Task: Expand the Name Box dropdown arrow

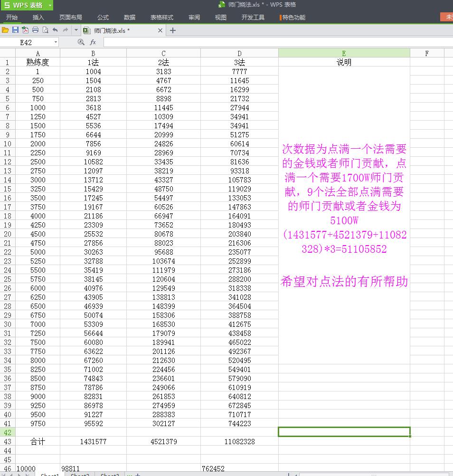Action: click(56, 42)
